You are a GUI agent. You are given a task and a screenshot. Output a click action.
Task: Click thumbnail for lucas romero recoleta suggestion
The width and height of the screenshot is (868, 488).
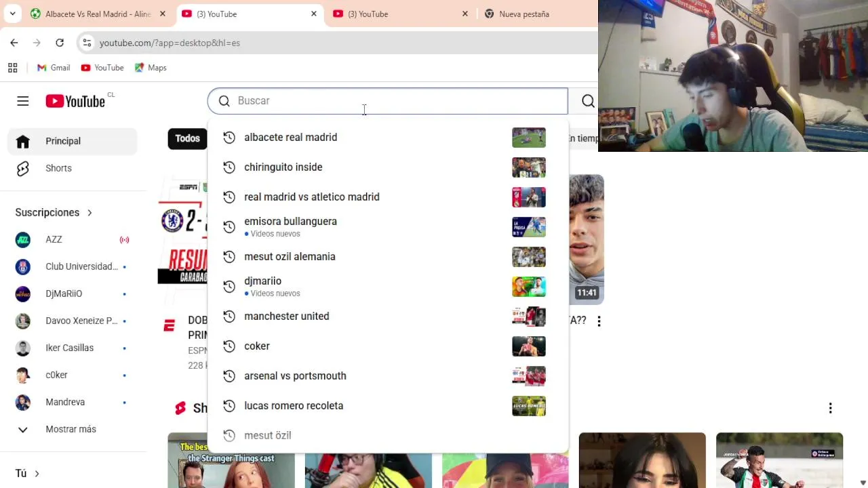click(x=529, y=405)
